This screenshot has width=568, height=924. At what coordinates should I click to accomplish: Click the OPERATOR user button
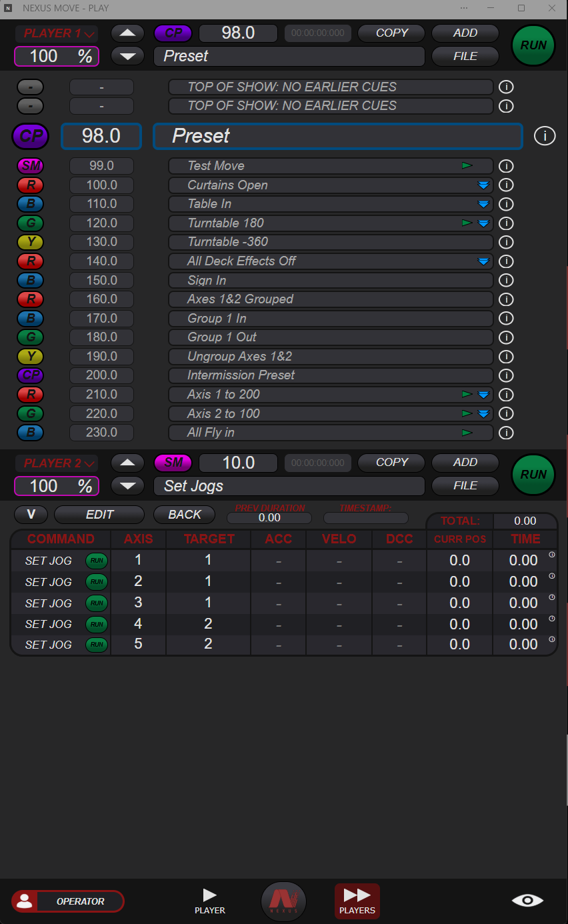click(68, 901)
